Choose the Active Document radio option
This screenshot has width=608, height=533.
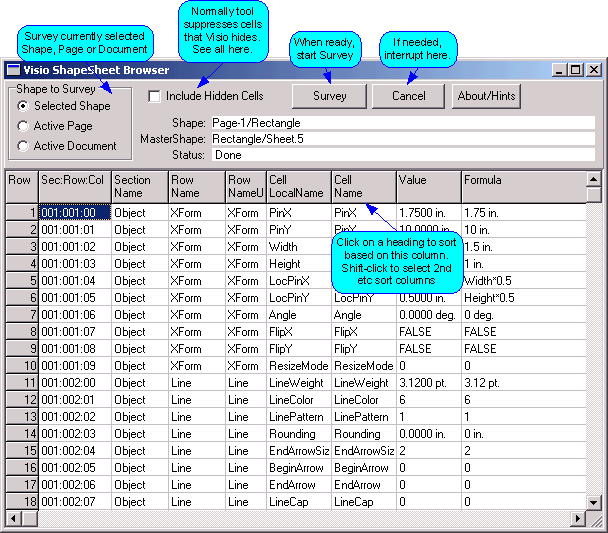pyautogui.click(x=23, y=146)
